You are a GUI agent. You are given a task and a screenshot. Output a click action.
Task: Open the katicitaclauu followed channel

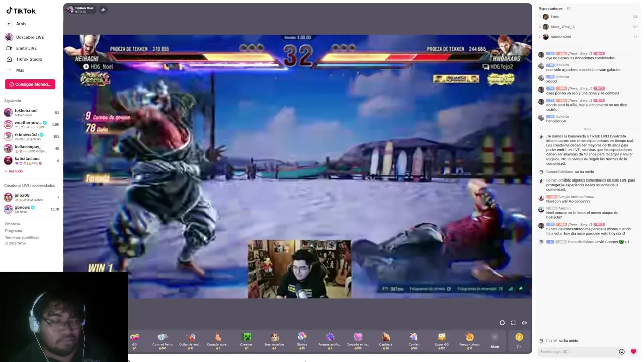click(31, 160)
